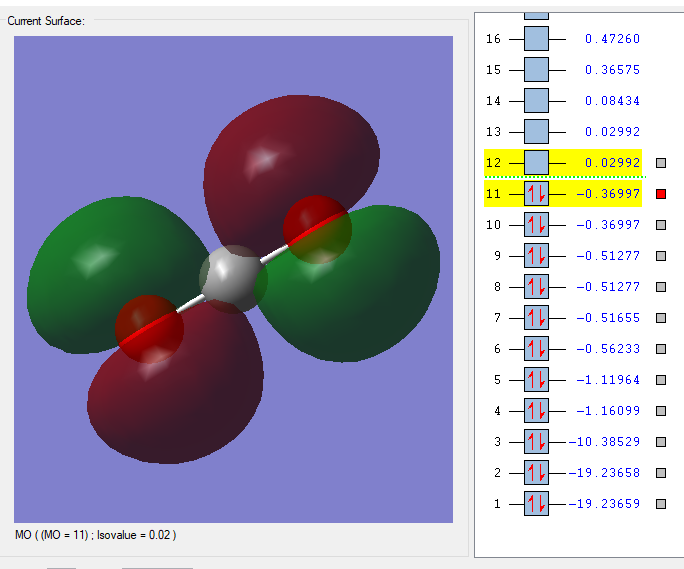Image resolution: width=684 pixels, height=569 pixels.
Task: Click the row number 8 in orbital list
Action: (x=497, y=287)
